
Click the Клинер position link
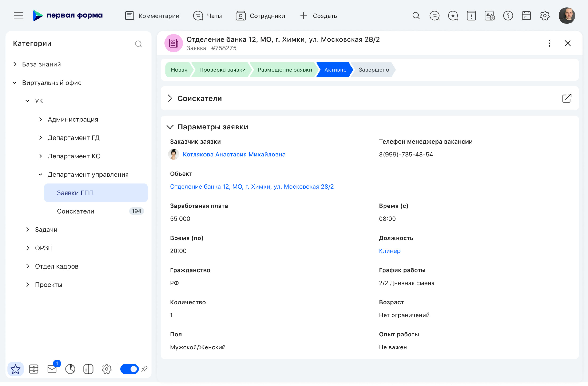pyautogui.click(x=390, y=251)
